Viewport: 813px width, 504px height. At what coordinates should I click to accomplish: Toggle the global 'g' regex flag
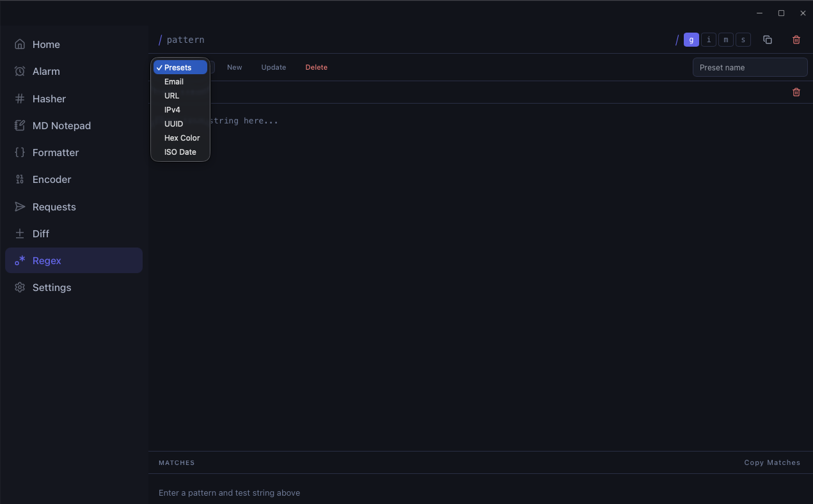pyautogui.click(x=691, y=40)
